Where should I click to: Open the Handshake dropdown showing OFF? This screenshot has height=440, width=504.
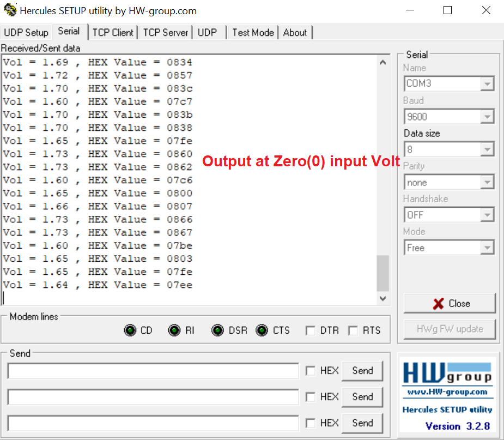[x=487, y=215]
